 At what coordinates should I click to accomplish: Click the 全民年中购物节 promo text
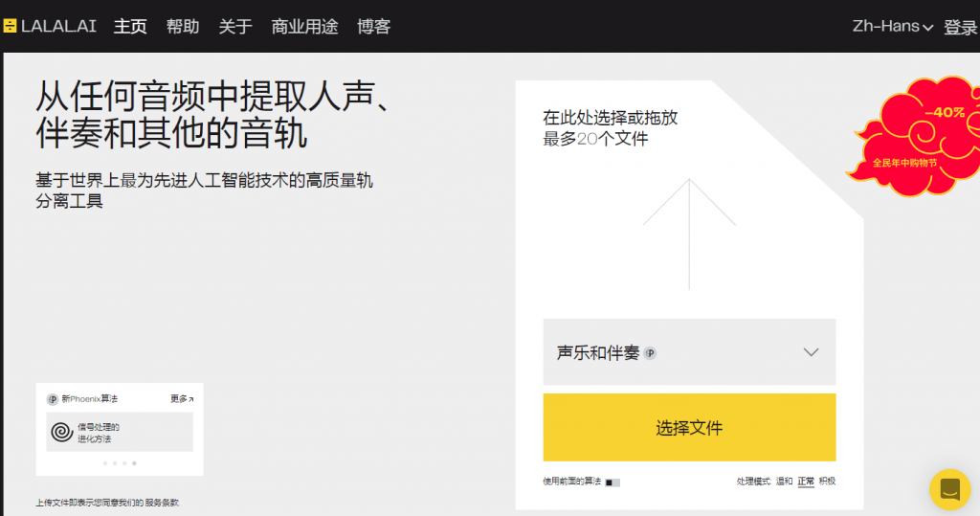pyautogui.click(x=905, y=164)
